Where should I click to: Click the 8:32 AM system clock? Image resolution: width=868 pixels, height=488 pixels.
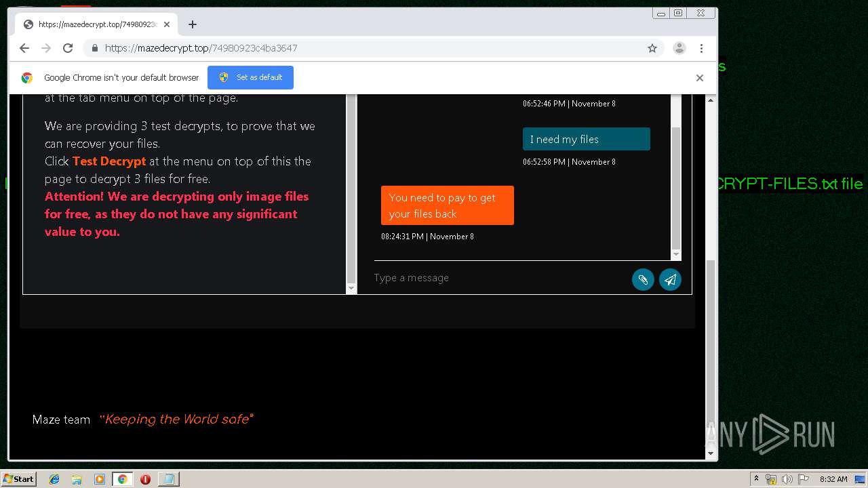[833, 479]
